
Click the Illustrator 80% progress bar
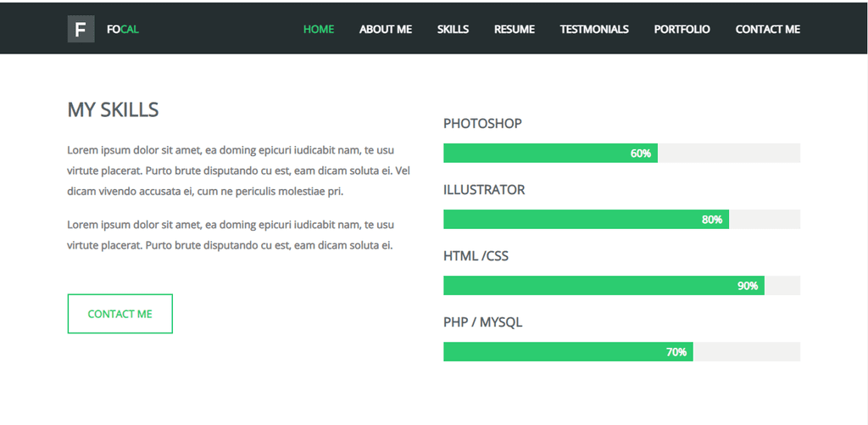[621, 220]
